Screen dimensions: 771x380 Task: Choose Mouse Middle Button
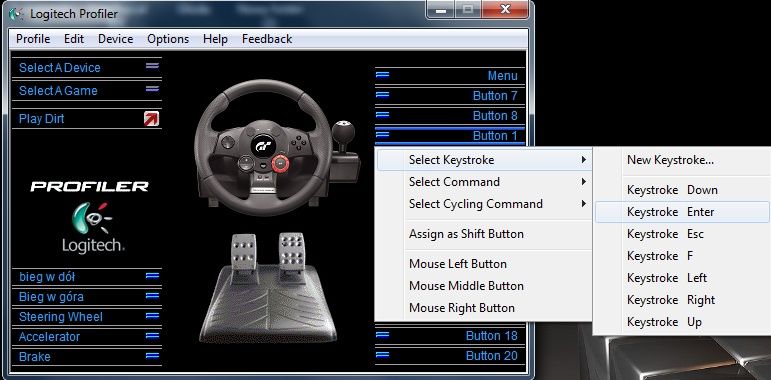484,286
